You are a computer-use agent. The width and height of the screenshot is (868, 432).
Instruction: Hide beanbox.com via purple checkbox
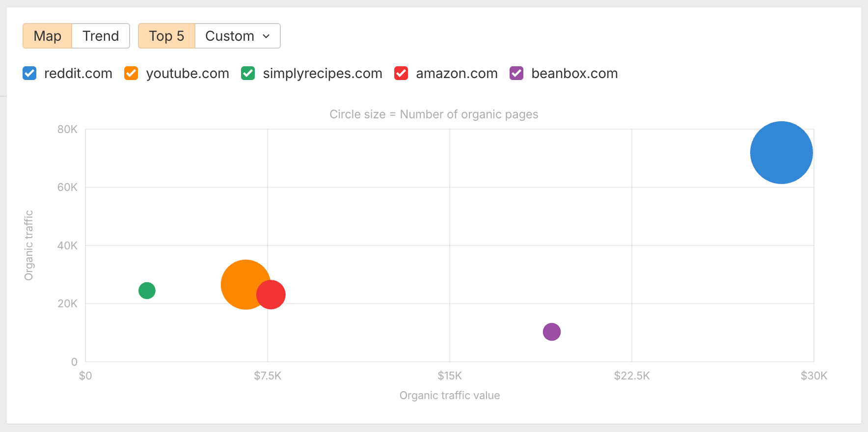tap(516, 74)
